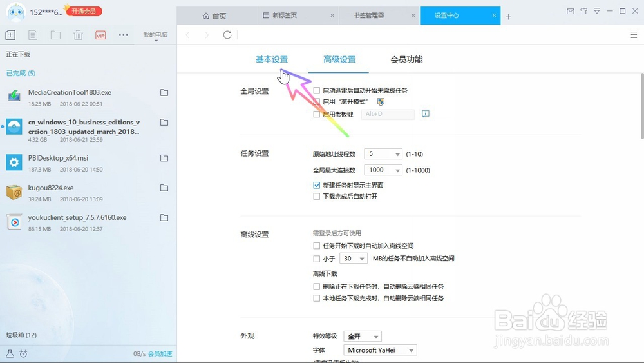Screen dimensions: 644x363
Task: Open a new tab with plus button
Action: (x=509, y=17)
